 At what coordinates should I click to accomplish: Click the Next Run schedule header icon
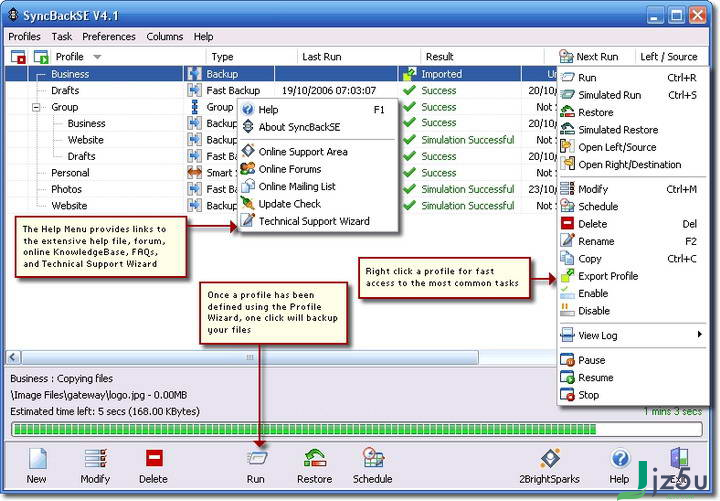click(x=566, y=56)
